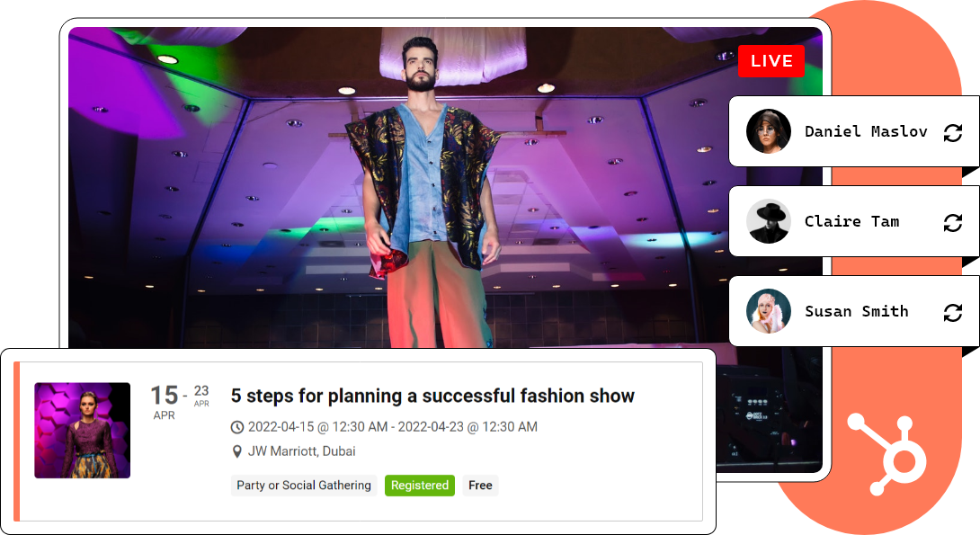Viewport: 980px width, 535px height.
Task: Click the 15 APR start date
Action: 164,401
